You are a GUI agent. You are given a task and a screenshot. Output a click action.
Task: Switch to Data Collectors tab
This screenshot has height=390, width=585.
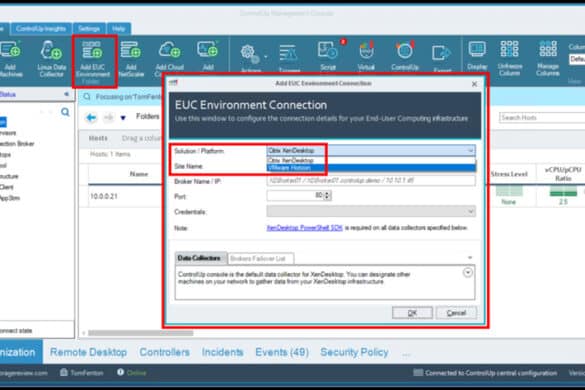tap(200, 258)
